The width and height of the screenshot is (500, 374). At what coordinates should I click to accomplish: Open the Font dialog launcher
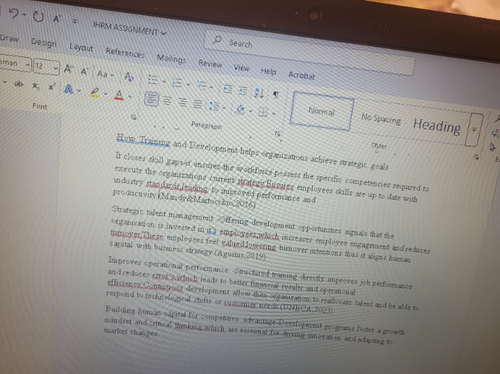134,117
